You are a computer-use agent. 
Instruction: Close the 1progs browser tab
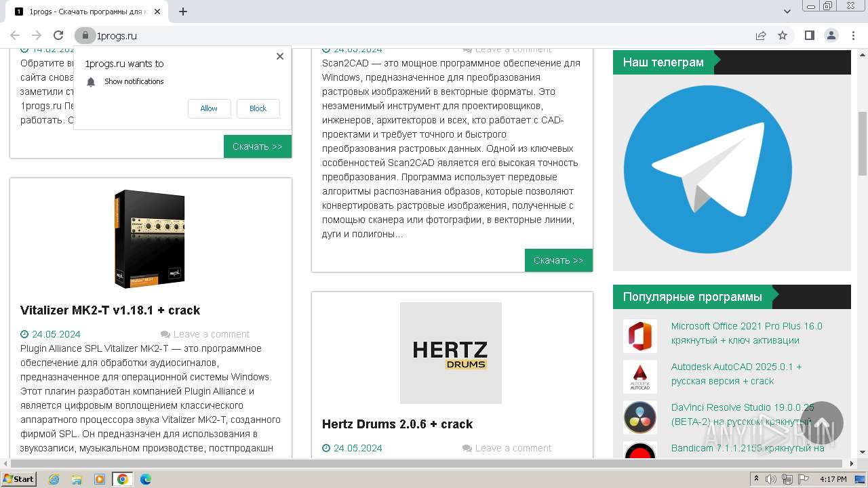pyautogui.click(x=157, y=12)
